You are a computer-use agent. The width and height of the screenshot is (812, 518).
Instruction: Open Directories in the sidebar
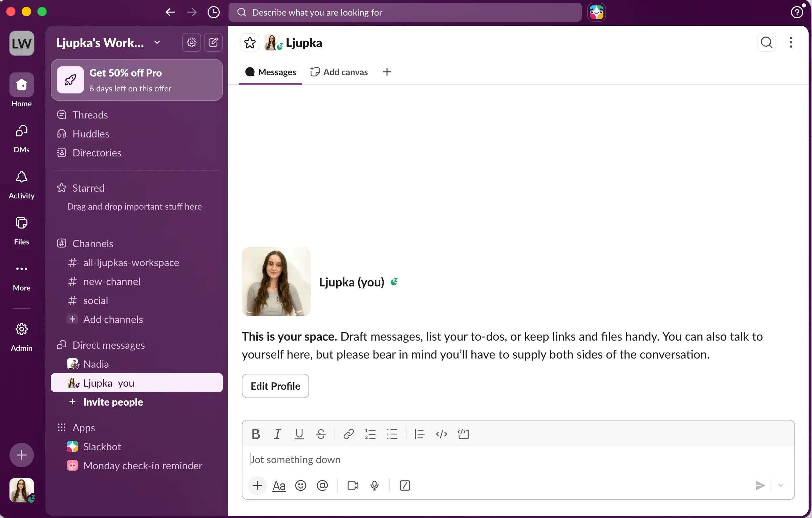(x=137, y=153)
